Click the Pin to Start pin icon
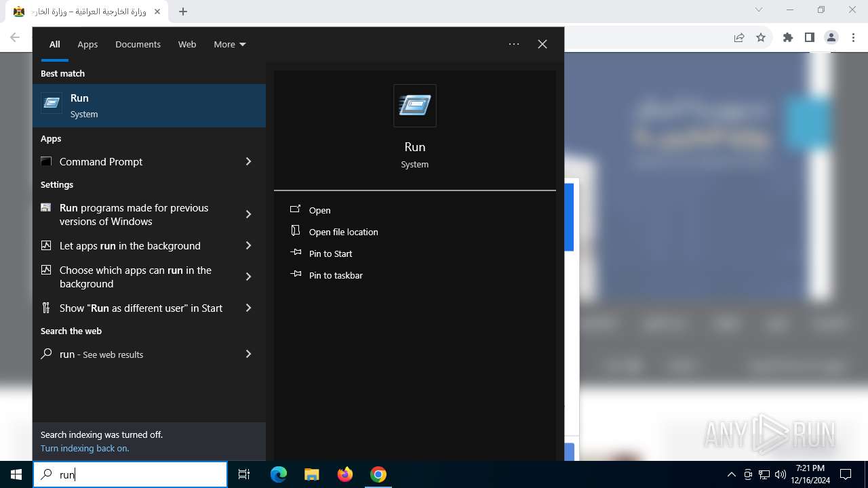Image resolution: width=868 pixels, height=488 pixels. [296, 253]
